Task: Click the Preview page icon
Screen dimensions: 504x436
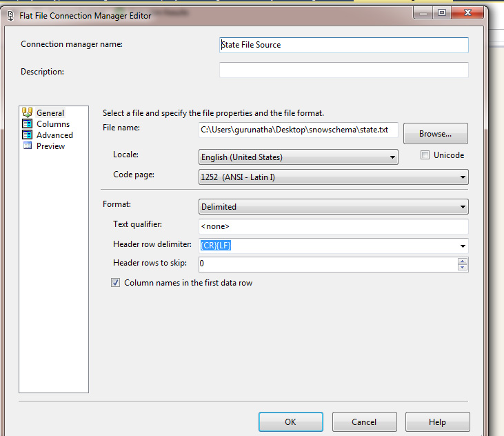Action: 28,146
